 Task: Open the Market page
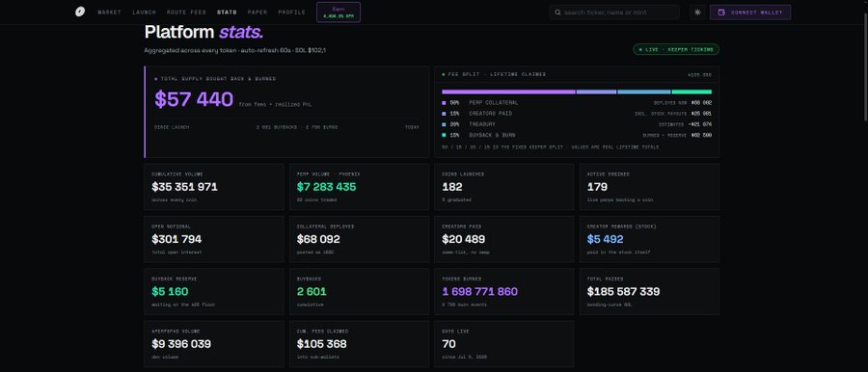(109, 13)
